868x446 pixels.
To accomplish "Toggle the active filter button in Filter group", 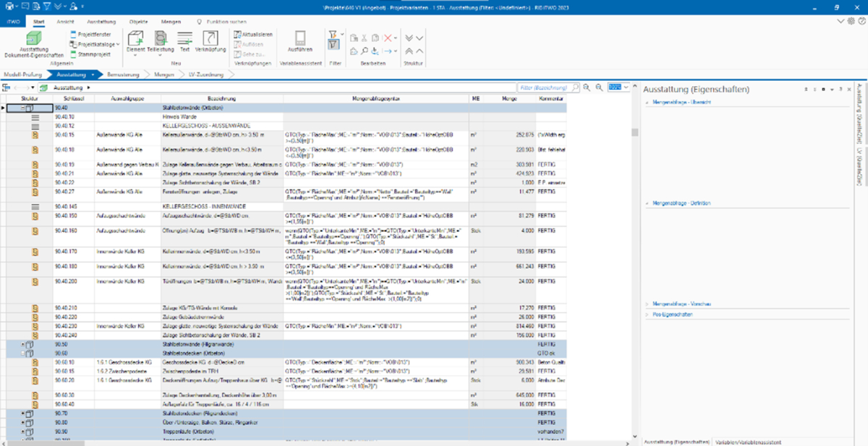I will click(333, 45).
